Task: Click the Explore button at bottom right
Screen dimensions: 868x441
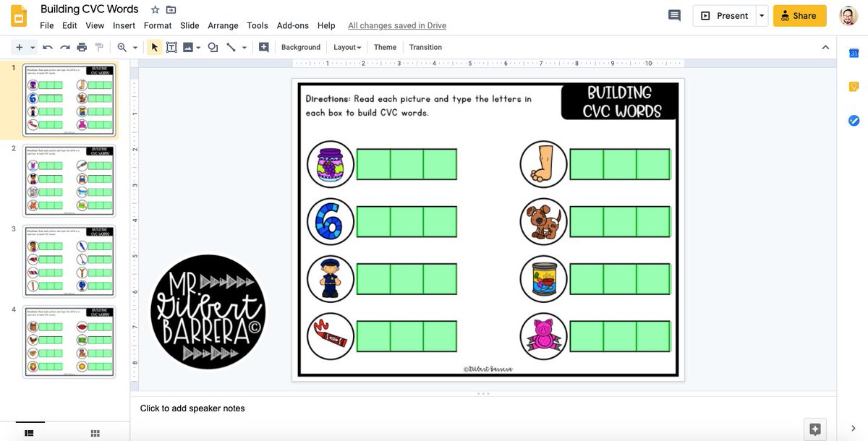Action: click(814, 429)
